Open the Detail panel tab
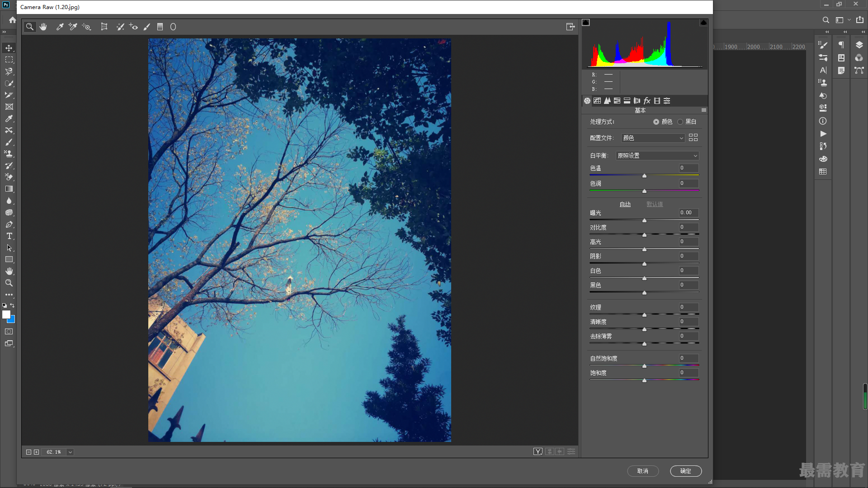Screen dimensions: 868x488 607,101
